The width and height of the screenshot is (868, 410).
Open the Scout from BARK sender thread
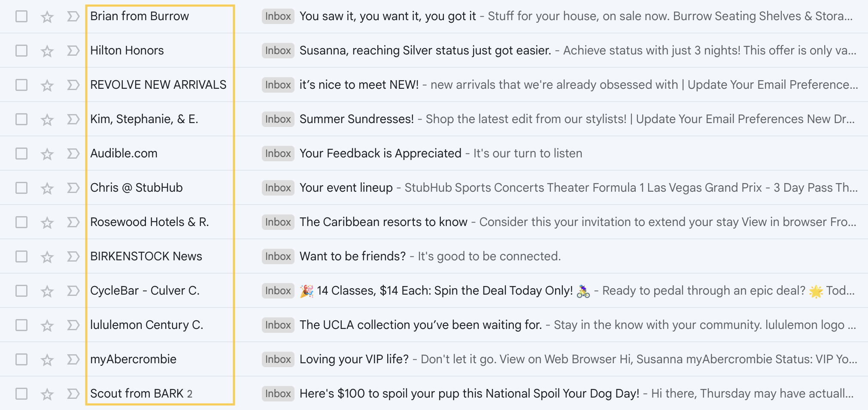[x=137, y=394]
